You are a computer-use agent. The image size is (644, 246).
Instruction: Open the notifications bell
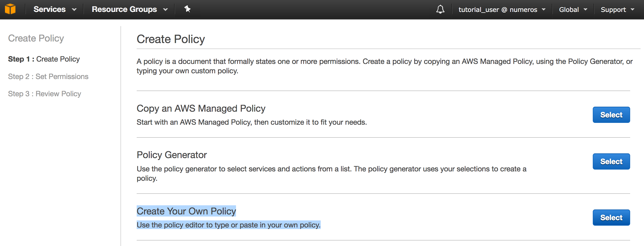tap(440, 9)
